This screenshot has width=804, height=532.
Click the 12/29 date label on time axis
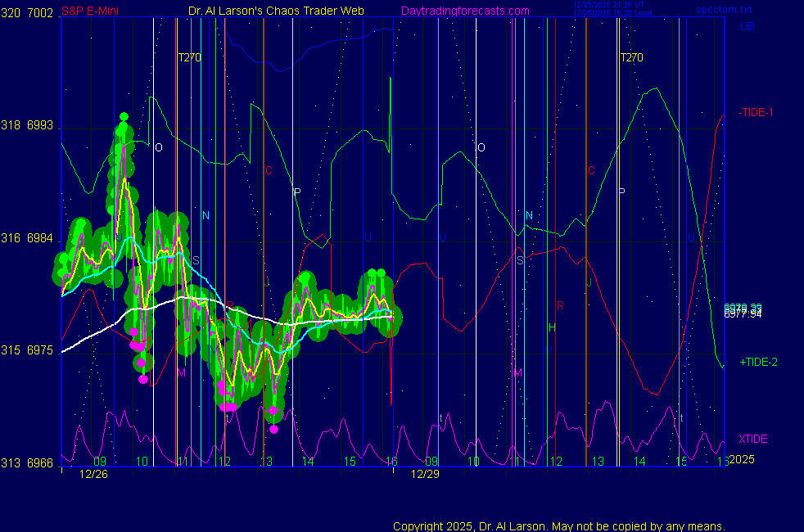[x=425, y=474]
